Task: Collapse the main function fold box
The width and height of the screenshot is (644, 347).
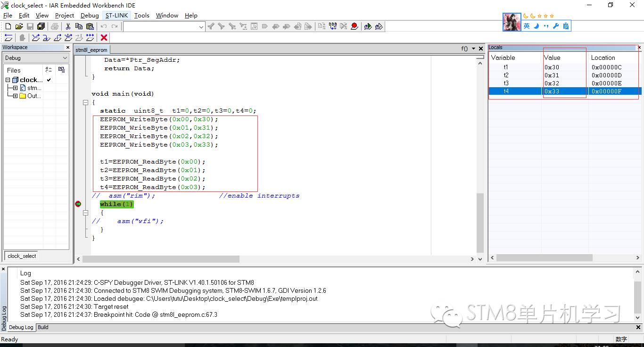Action: [x=85, y=102]
